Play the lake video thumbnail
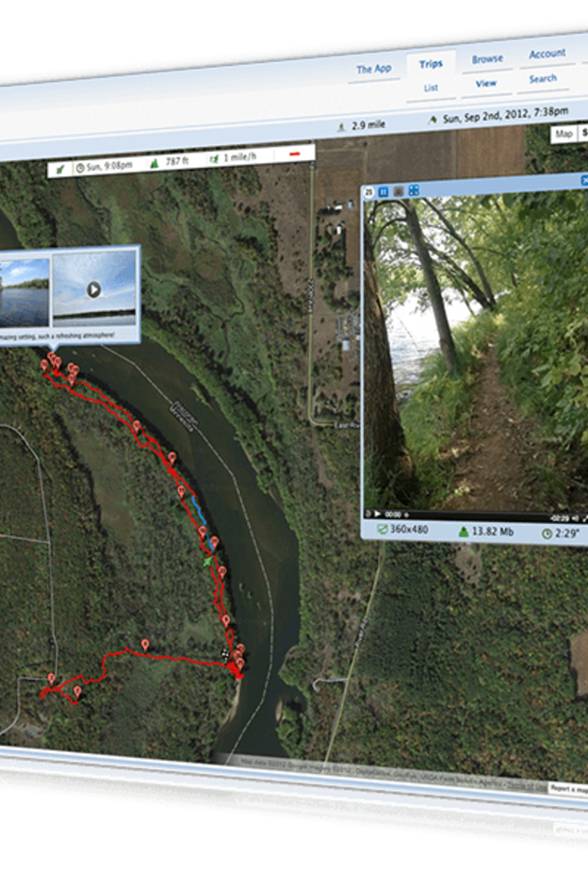This screenshot has height=871, width=588. pyautogui.click(x=94, y=288)
